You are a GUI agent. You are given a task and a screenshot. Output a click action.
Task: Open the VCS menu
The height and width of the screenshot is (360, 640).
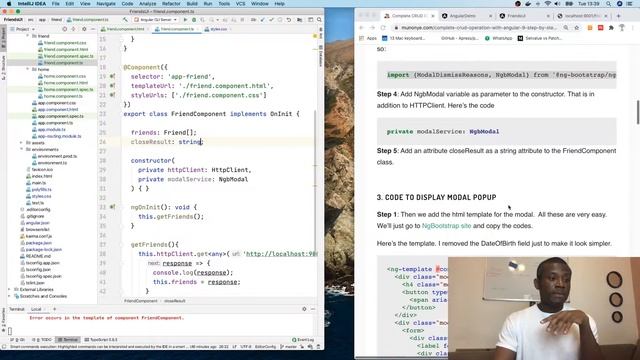pos(240,4)
